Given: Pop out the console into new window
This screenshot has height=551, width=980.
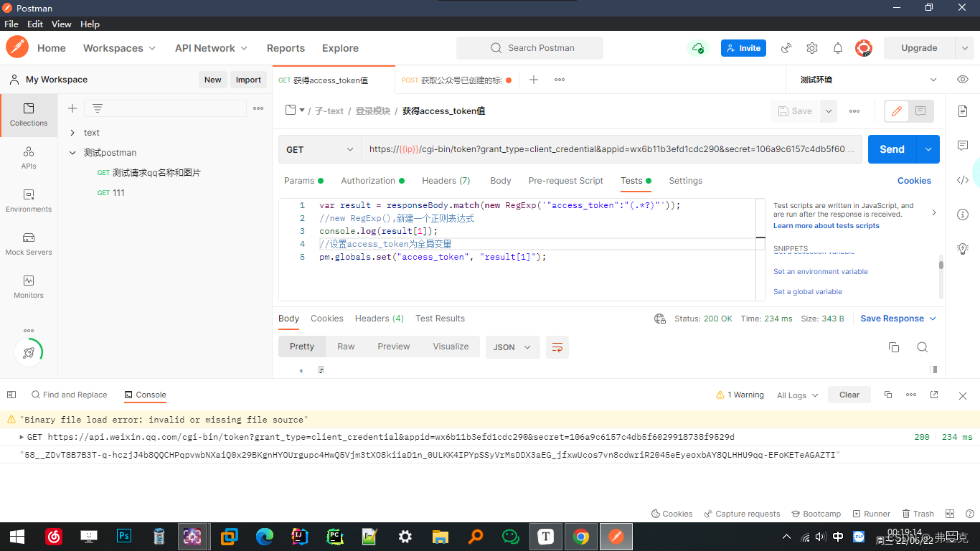Looking at the screenshot, I should click(934, 395).
